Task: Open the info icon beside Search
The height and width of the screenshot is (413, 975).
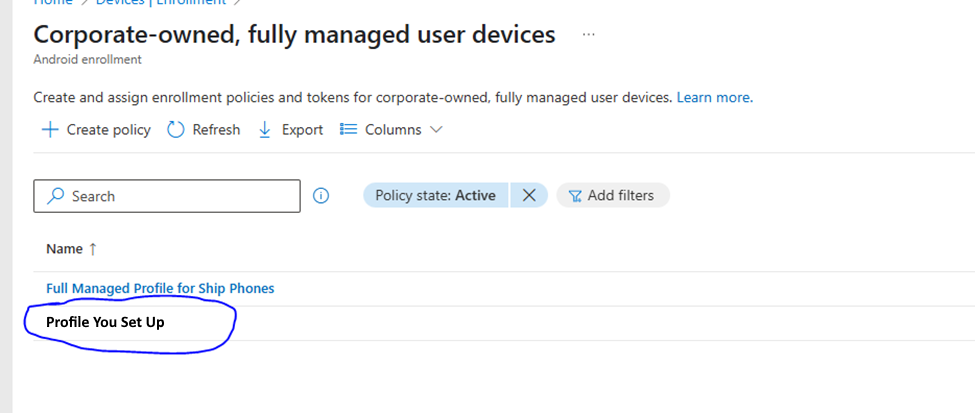Action: pyautogui.click(x=321, y=196)
